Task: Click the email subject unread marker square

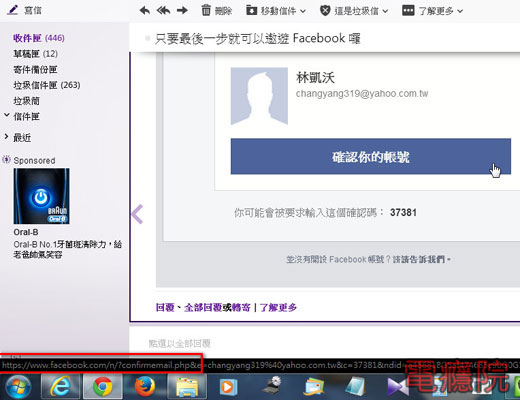Action: coord(147,38)
